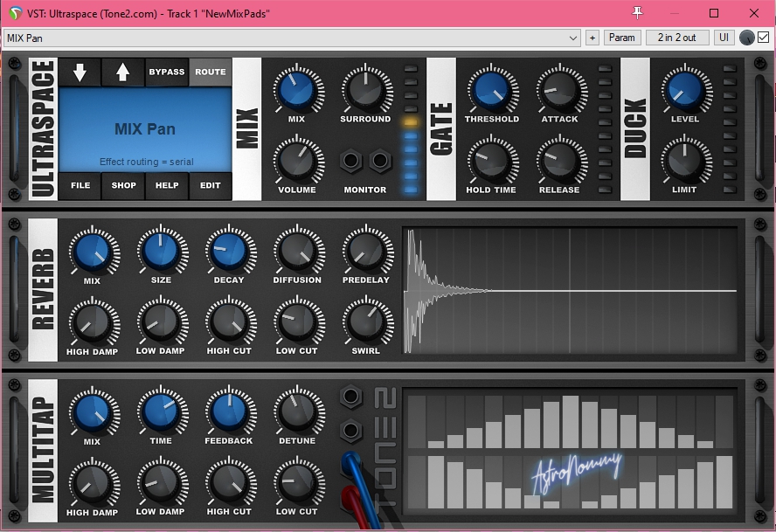This screenshot has height=532, width=776.
Task: Click the reverb DIFFUSION knob
Action: (297, 252)
